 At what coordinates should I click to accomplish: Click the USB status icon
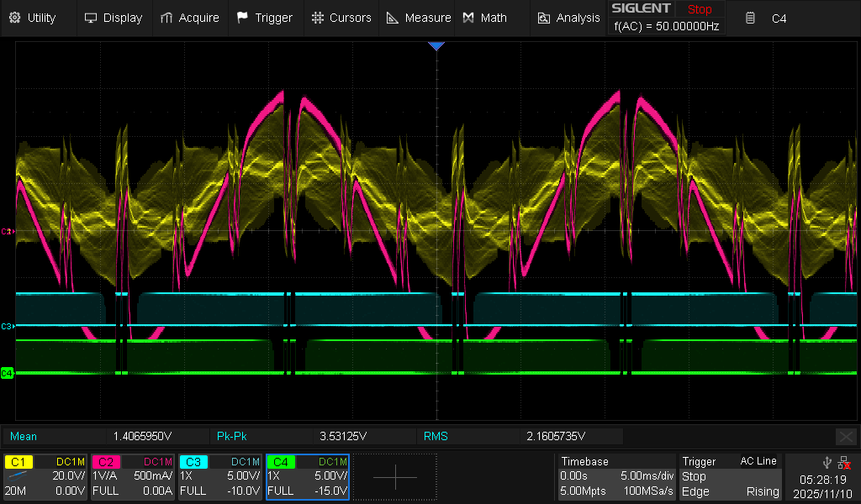point(828,462)
